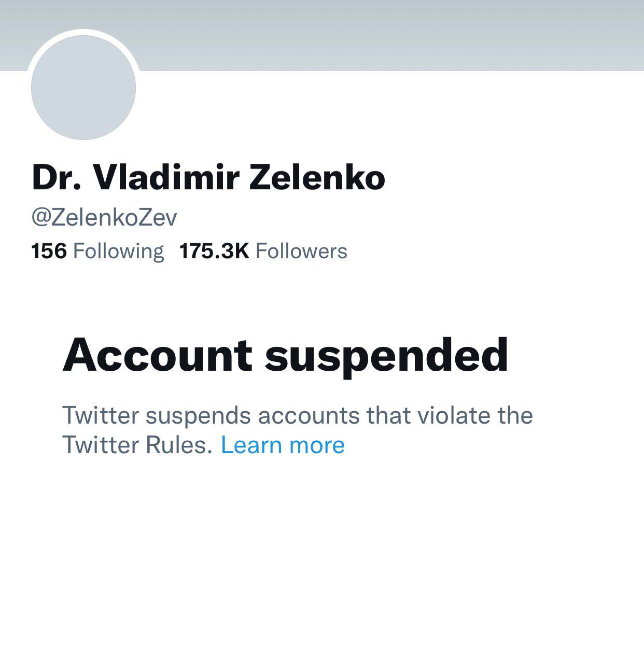Click the Twitter Rules. text

137,445
